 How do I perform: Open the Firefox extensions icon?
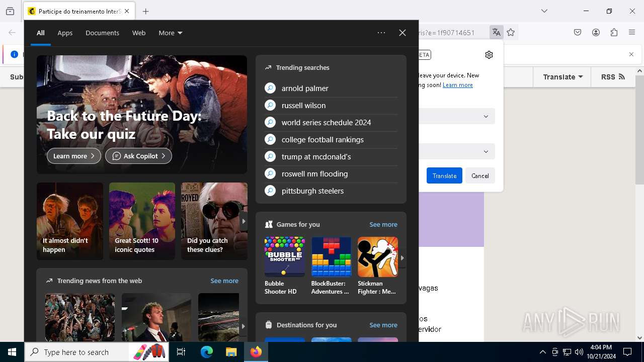pyautogui.click(x=614, y=33)
